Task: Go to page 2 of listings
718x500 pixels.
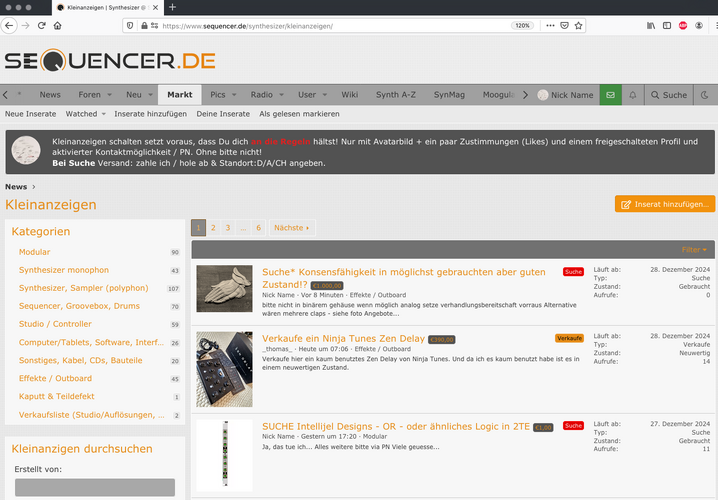Action: [x=213, y=228]
